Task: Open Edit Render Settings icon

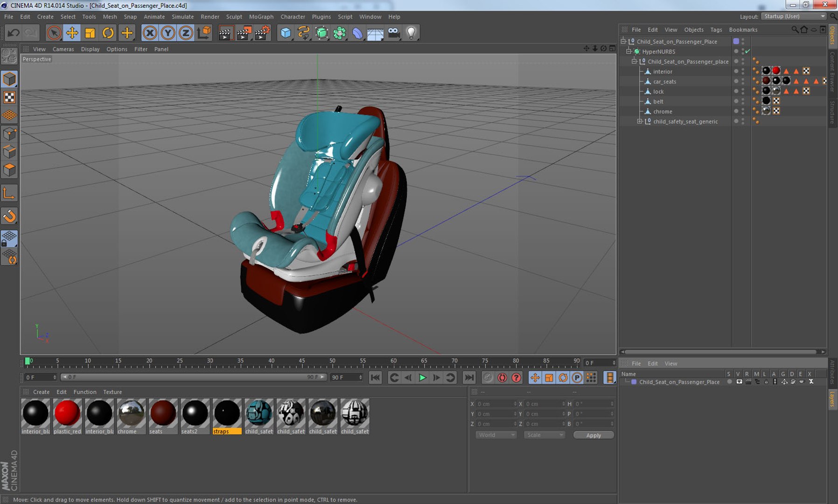Action: tap(262, 33)
